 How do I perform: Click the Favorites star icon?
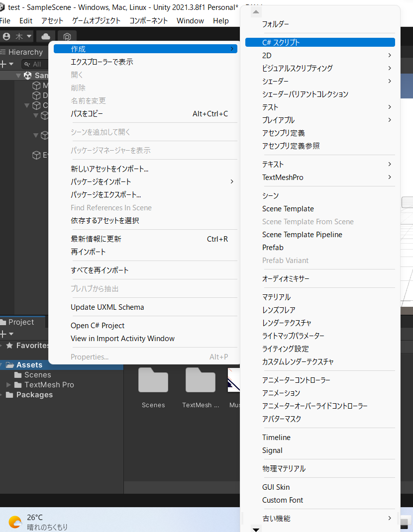[9, 346]
